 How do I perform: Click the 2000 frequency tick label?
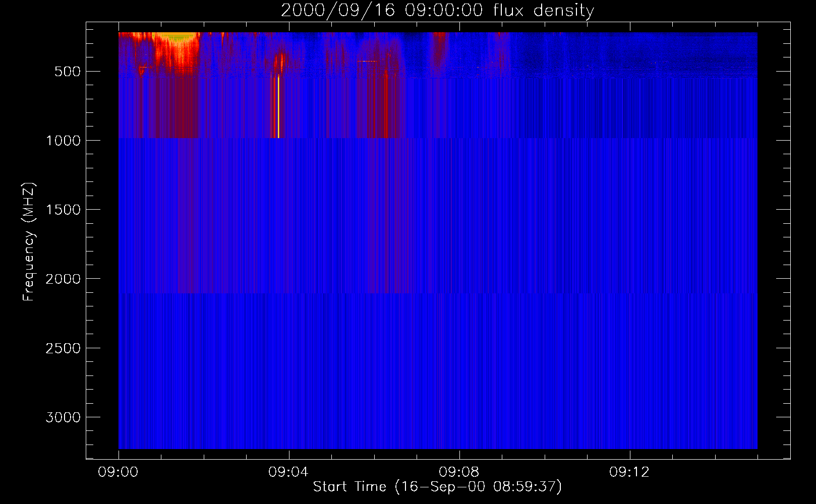63,279
